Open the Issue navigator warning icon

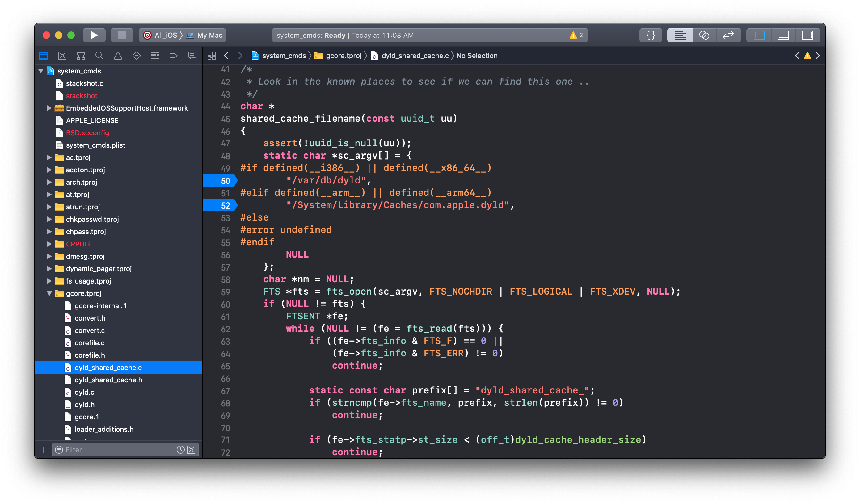(x=118, y=56)
